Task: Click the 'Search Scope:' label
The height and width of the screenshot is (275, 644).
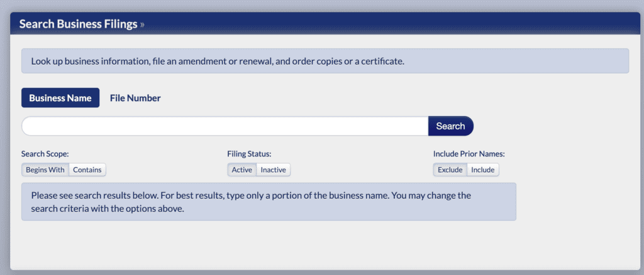Action: (x=45, y=153)
